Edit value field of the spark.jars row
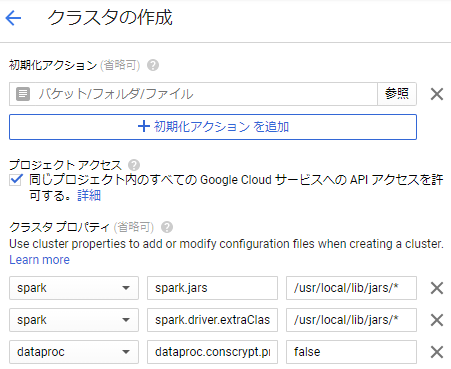This screenshot has width=451, height=369. point(351,288)
